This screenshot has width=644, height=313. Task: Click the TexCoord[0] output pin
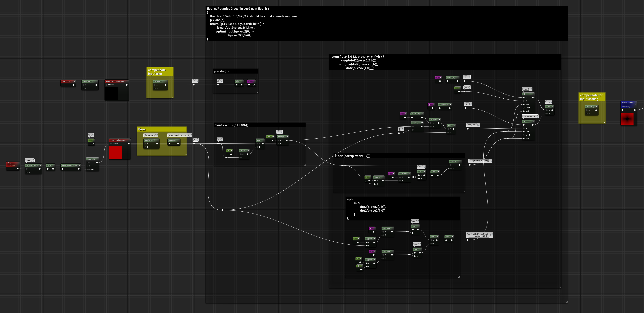pos(74,85)
